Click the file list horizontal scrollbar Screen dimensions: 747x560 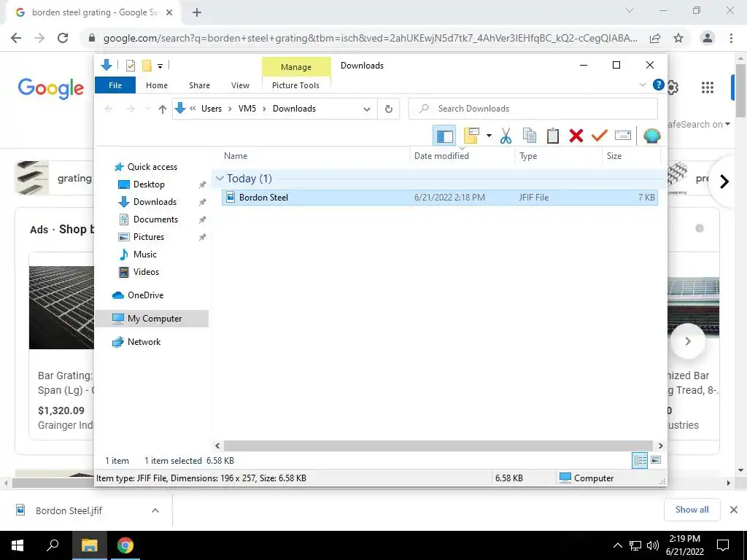pyautogui.click(x=438, y=446)
